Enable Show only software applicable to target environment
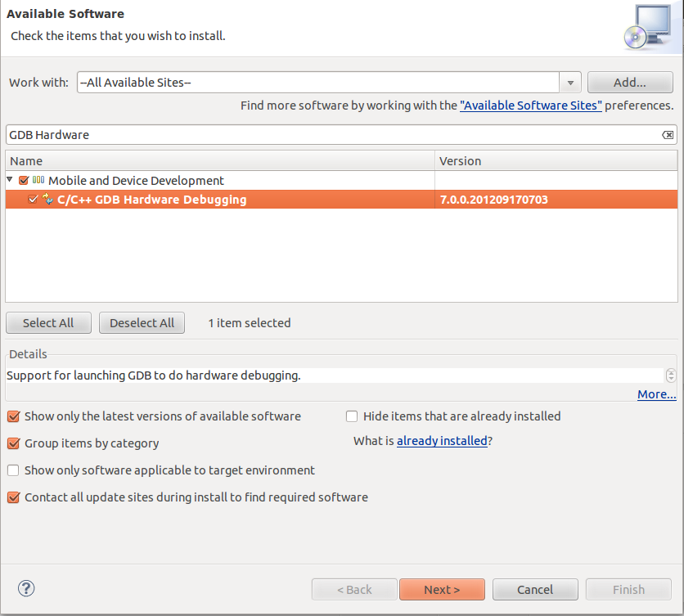The width and height of the screenshot is (684, 616). (13, 470)
